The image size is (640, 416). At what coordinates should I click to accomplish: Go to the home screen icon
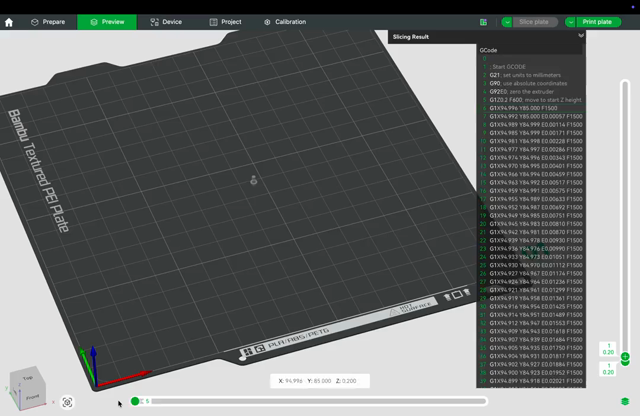(9, 22)
